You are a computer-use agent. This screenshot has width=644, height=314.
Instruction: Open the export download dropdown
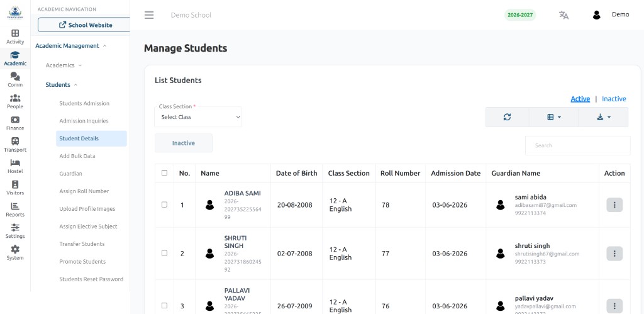(603, 117)
